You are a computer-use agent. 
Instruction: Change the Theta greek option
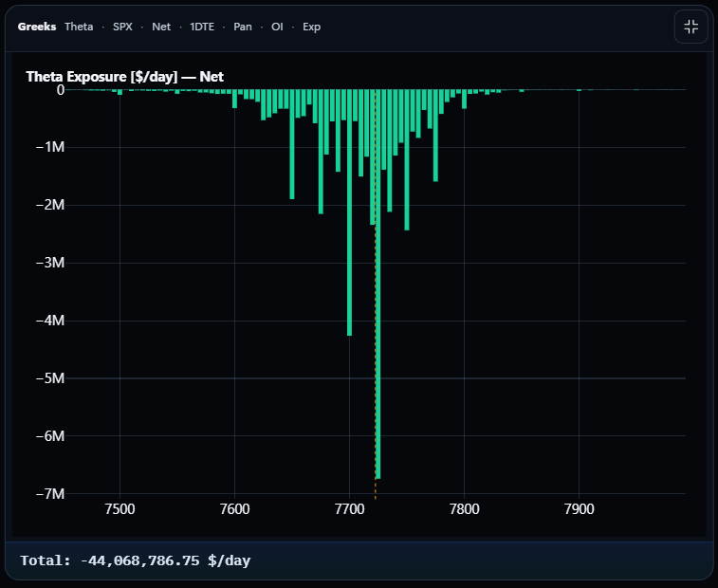(79, 27)
